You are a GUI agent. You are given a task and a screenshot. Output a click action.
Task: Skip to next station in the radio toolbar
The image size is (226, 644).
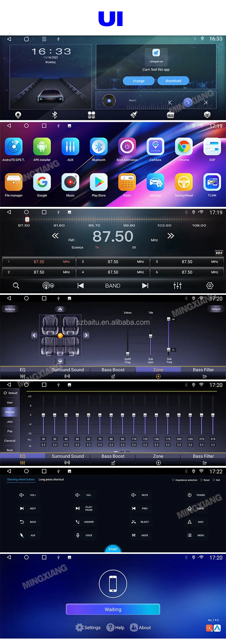coord(145,286)
